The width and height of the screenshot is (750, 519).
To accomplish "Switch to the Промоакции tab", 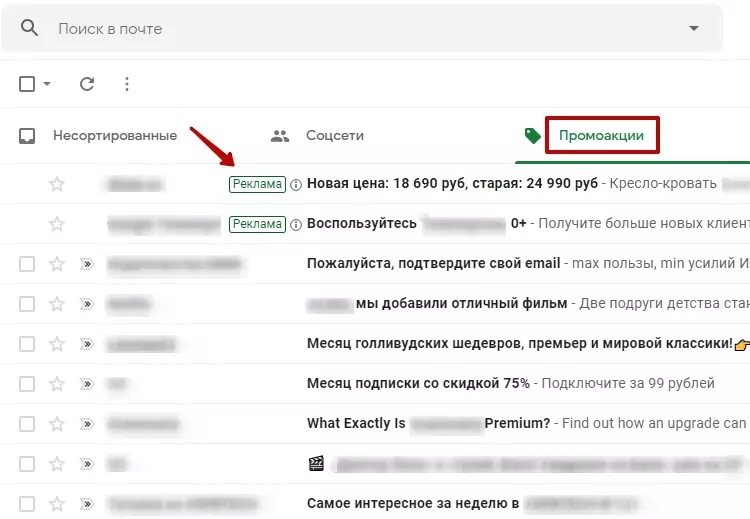I will [601, 135].
